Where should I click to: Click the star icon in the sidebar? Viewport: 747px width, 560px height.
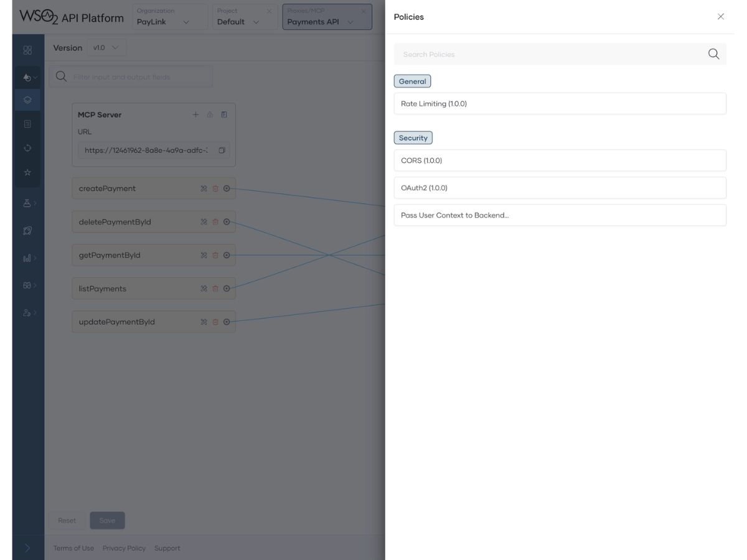(27, 172)
